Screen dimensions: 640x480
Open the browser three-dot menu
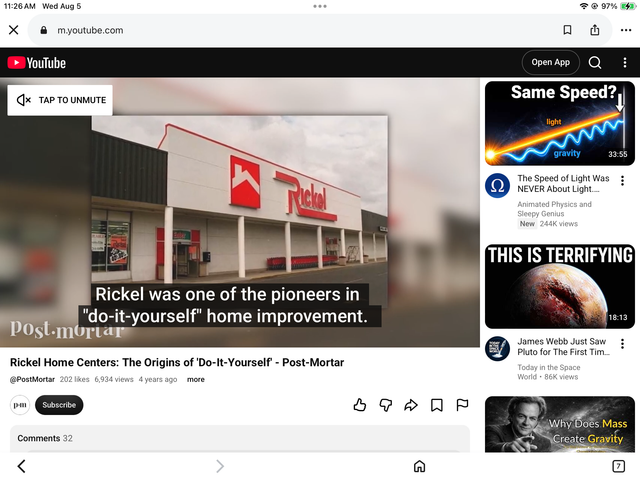coord(626,30)
